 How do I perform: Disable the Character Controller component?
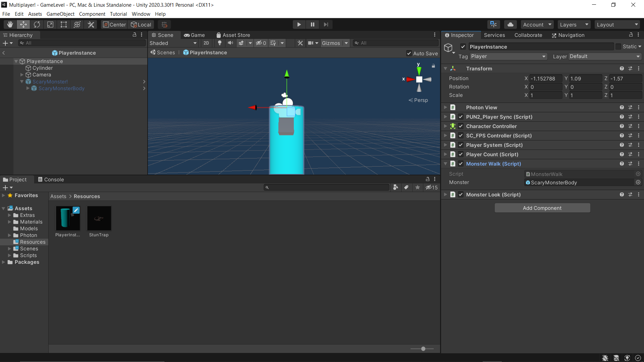461,126
